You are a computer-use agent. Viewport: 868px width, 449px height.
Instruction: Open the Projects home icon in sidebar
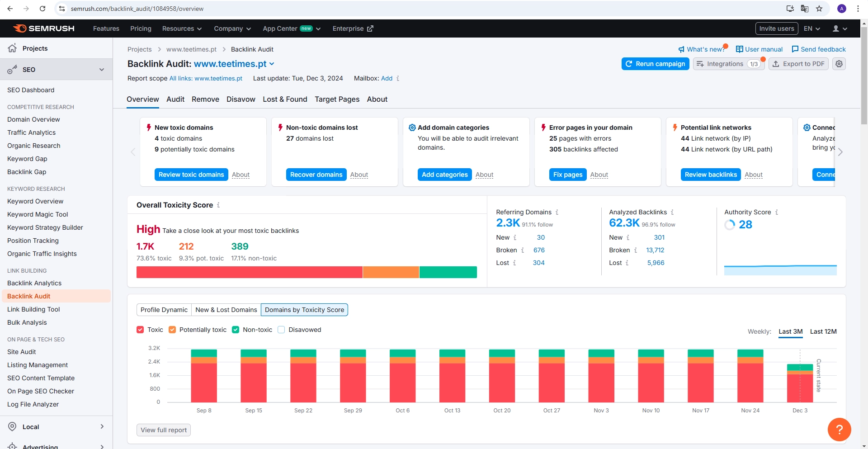click(x=12, y=48)
